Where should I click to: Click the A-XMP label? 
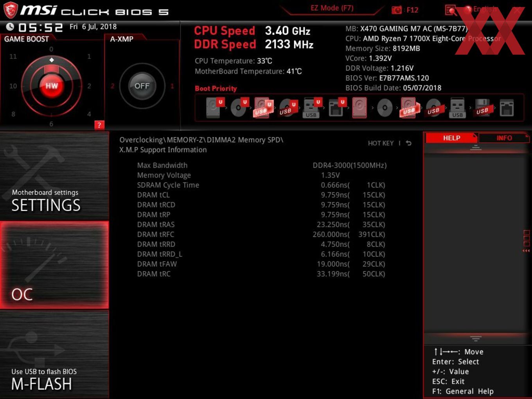(x=122, y=39)
